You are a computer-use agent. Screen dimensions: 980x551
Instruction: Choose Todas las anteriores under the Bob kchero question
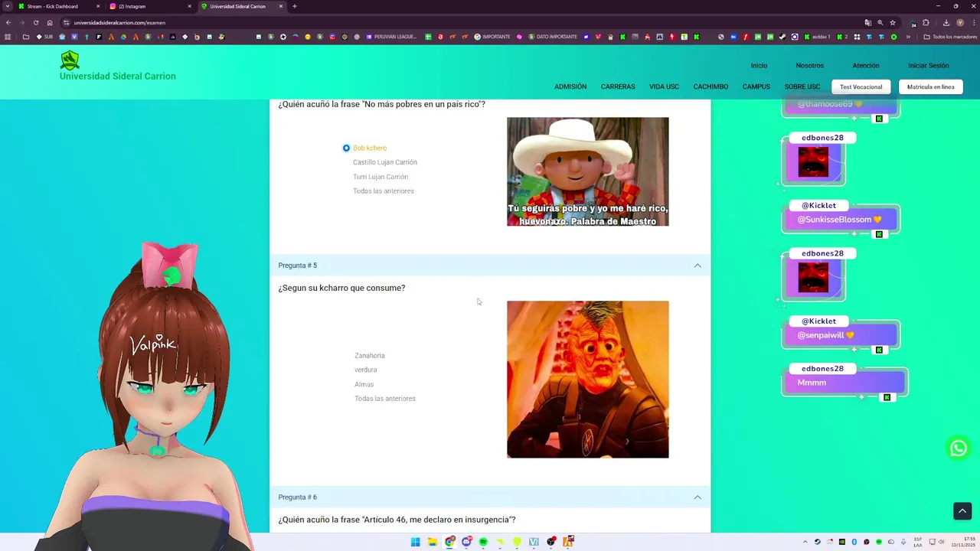[x=383, y=191]
